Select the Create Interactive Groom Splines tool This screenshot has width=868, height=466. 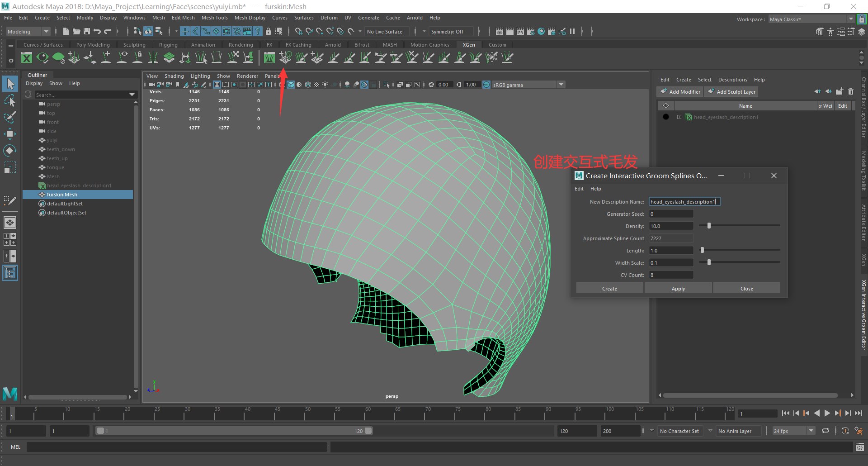coord(285,57)
